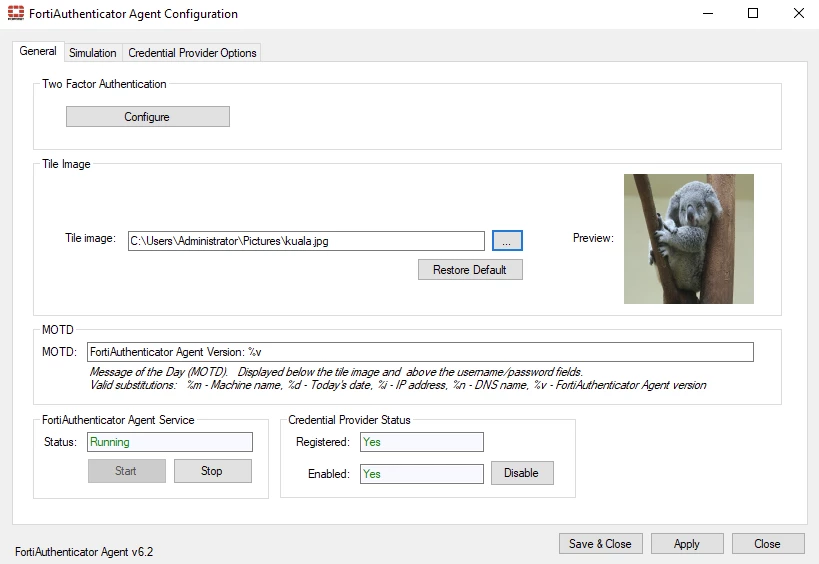Image resolution: width=819 pixels, height=564 pixels.
Task: Click the greyed Start service button
Action: click(x=127, y=471)
